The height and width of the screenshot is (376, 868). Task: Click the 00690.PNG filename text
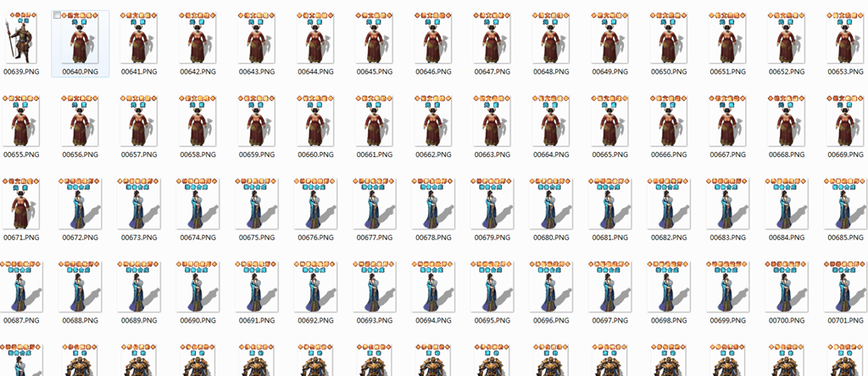198,322
